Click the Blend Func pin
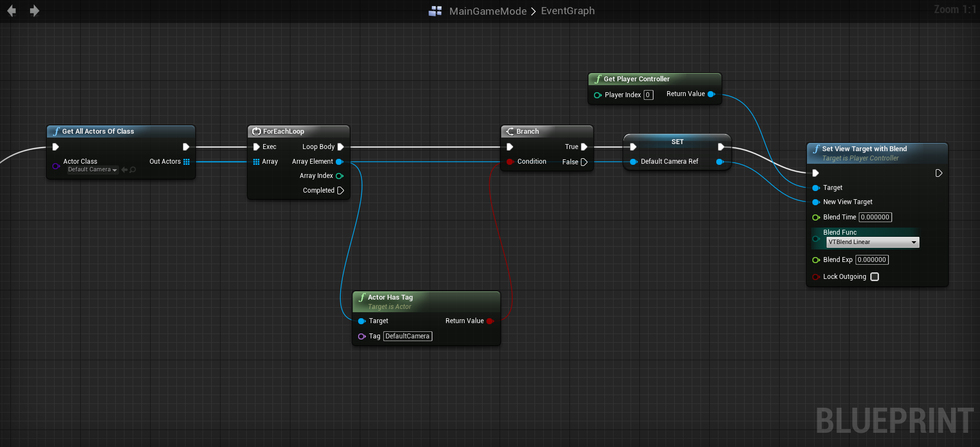Screen dimensions: 980x447 click(x=816, y=239)
